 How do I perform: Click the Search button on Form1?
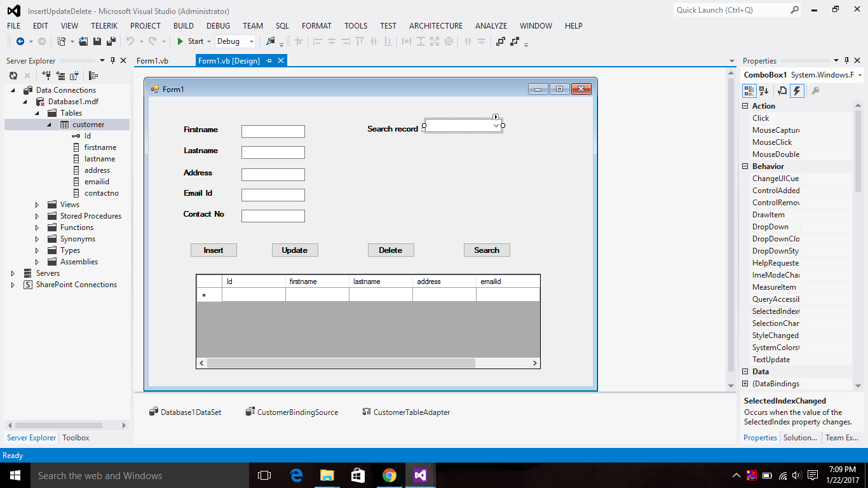tap(487, 250)
